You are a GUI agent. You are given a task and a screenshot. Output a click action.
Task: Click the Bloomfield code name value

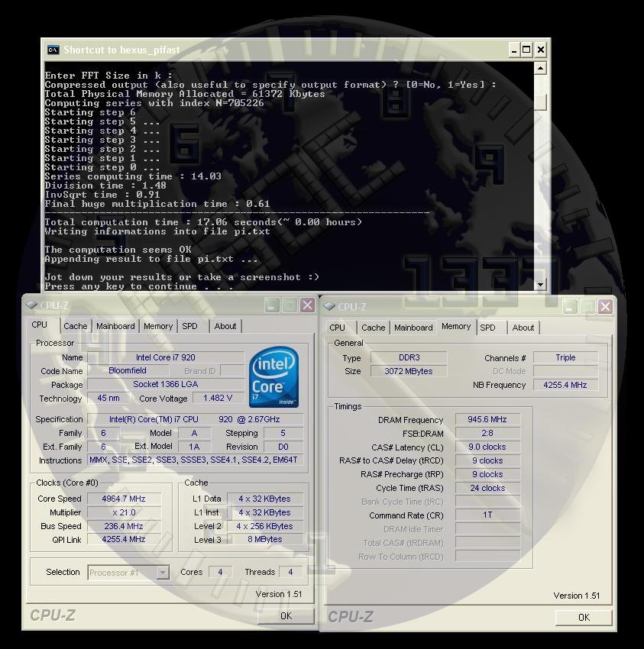point(128,370)
